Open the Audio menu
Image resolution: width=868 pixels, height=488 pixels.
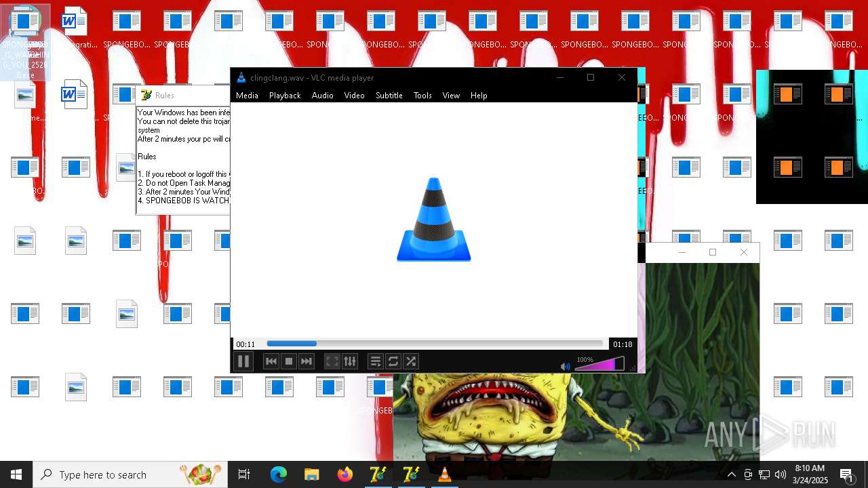pos(323,96)
